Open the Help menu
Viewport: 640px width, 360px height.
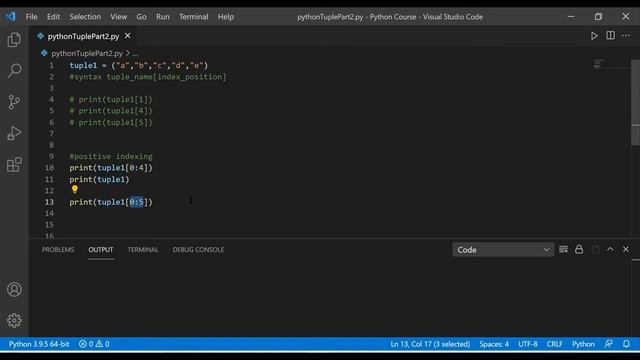(226, 17)
